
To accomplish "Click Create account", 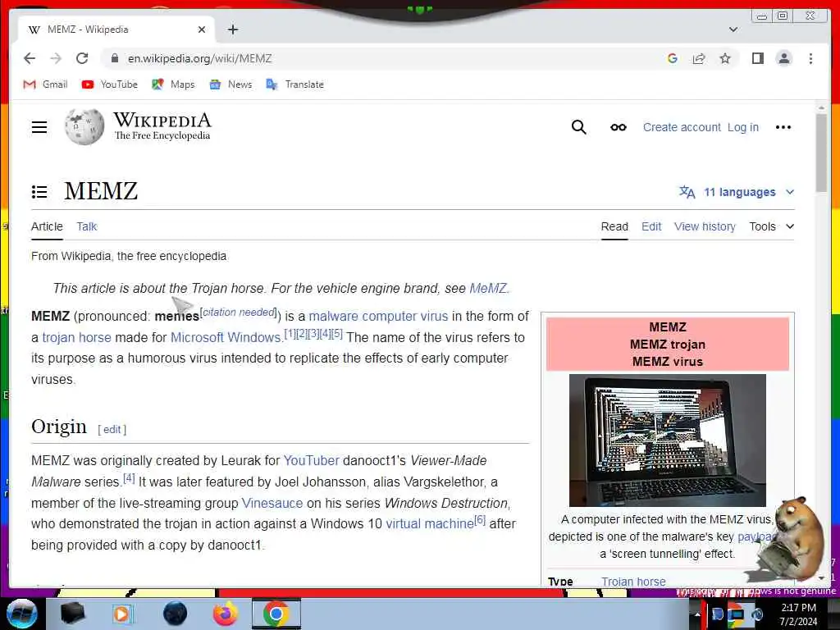I will 682,127.
